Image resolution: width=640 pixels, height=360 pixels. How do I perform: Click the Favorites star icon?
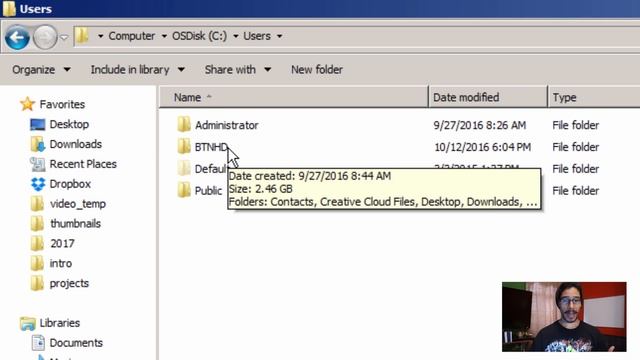pyautogui.click(x=27, y=104)
